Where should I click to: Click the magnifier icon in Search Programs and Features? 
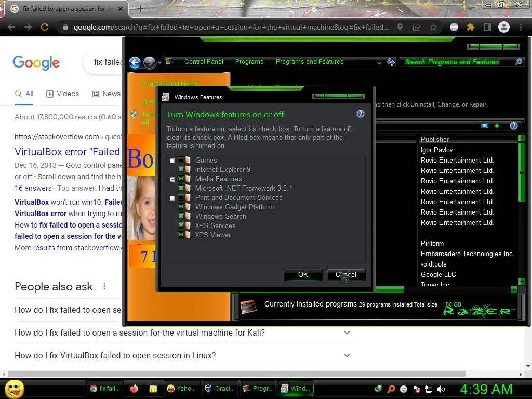518,62
